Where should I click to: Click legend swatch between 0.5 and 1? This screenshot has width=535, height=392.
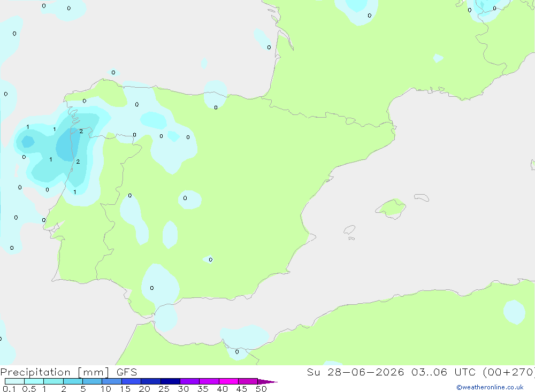[x=34, y=381]
